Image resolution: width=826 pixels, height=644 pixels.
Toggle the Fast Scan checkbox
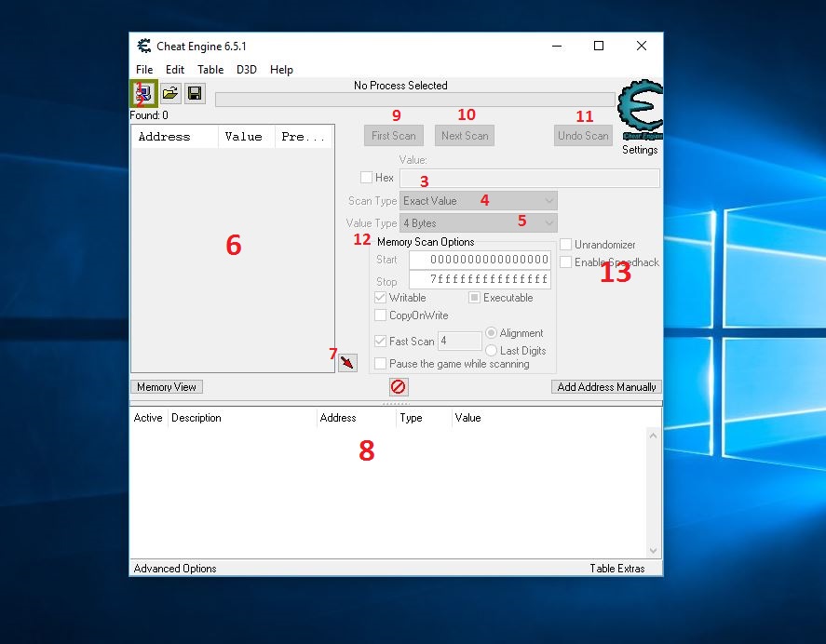[380, 342]
